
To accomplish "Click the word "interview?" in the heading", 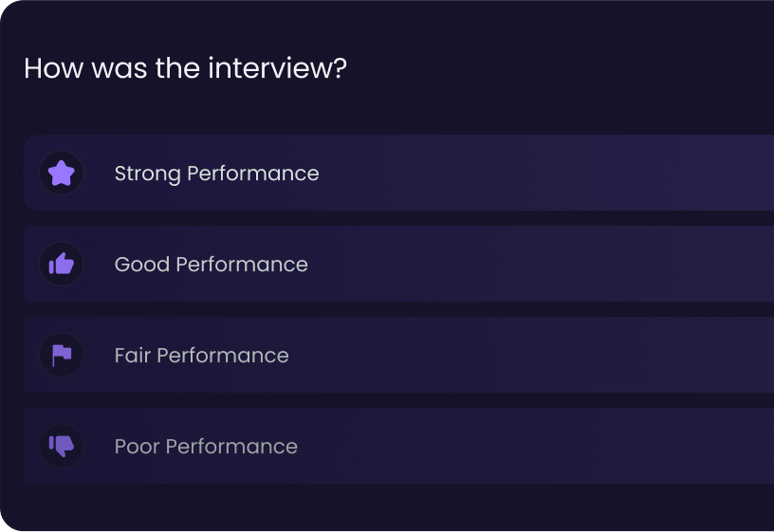I will tap(277, 68).
